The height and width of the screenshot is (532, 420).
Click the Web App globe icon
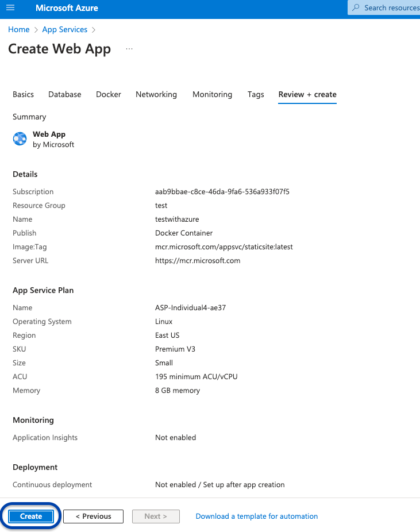click(20, 139)
